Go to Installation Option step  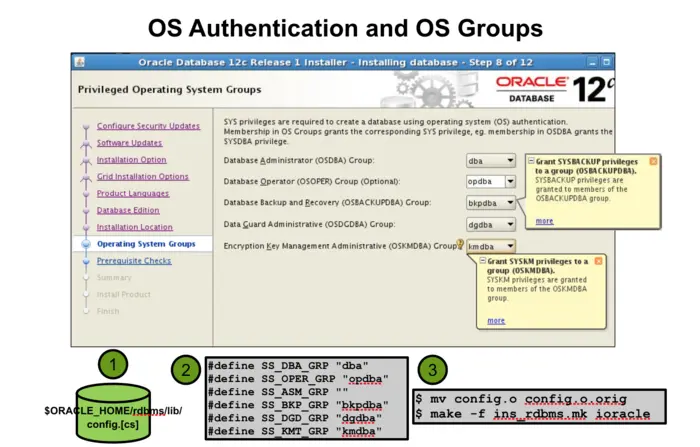[x=131, y=160]
